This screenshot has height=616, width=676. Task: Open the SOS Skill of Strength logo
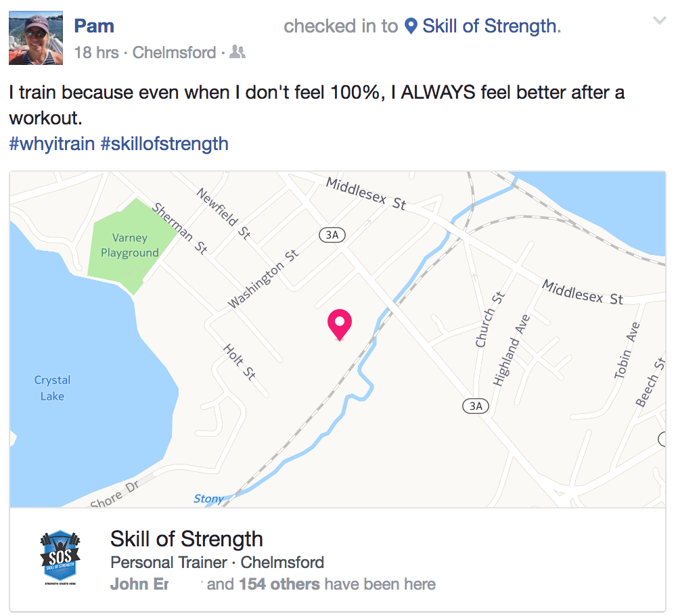60,557
